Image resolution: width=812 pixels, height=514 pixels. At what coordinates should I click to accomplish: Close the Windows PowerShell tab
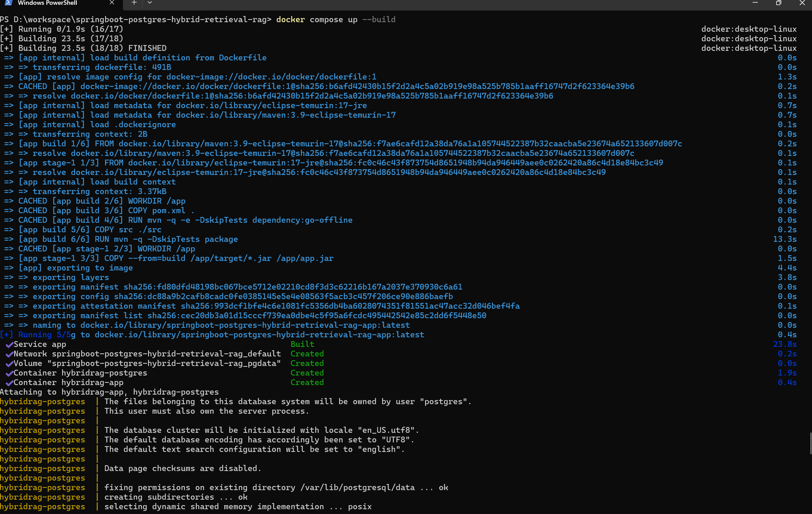click(112, 3)
